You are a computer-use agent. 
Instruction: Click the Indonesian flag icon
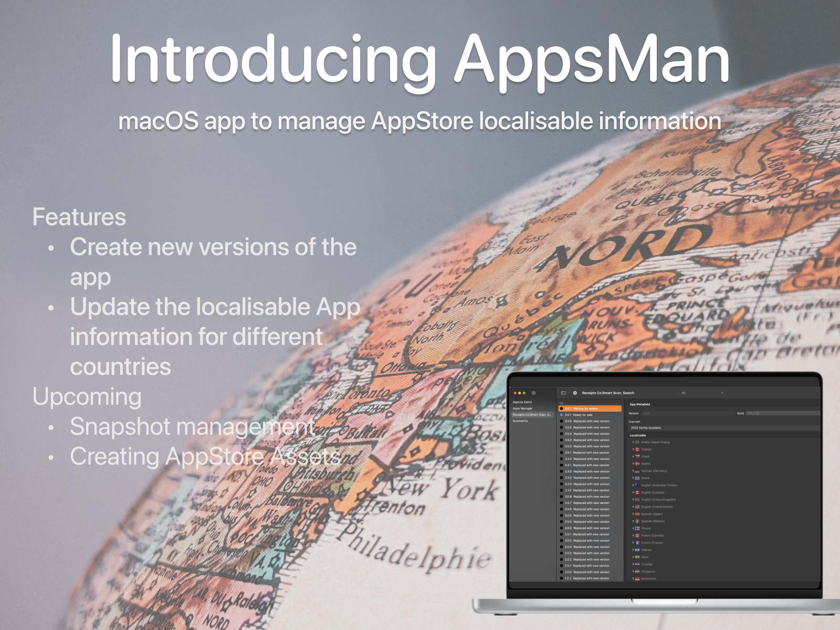pyautogui.click(x=637, y=579)
